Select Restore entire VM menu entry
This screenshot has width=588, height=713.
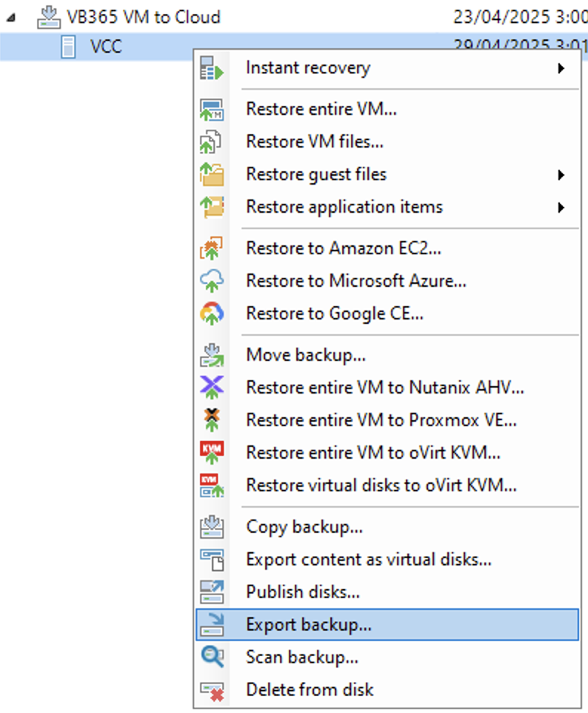pyautogui.click(x=321, y=110)
